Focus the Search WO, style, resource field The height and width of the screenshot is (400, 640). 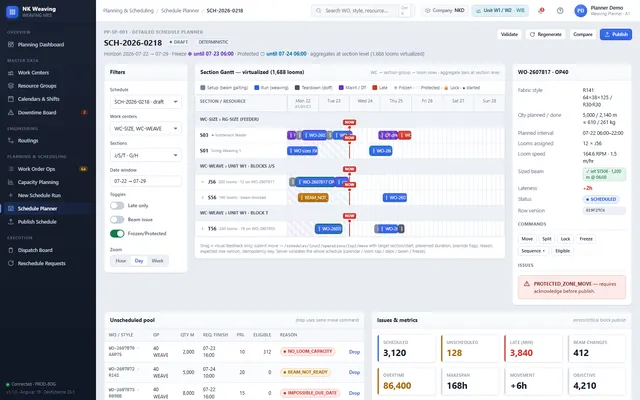pos(362,11)
